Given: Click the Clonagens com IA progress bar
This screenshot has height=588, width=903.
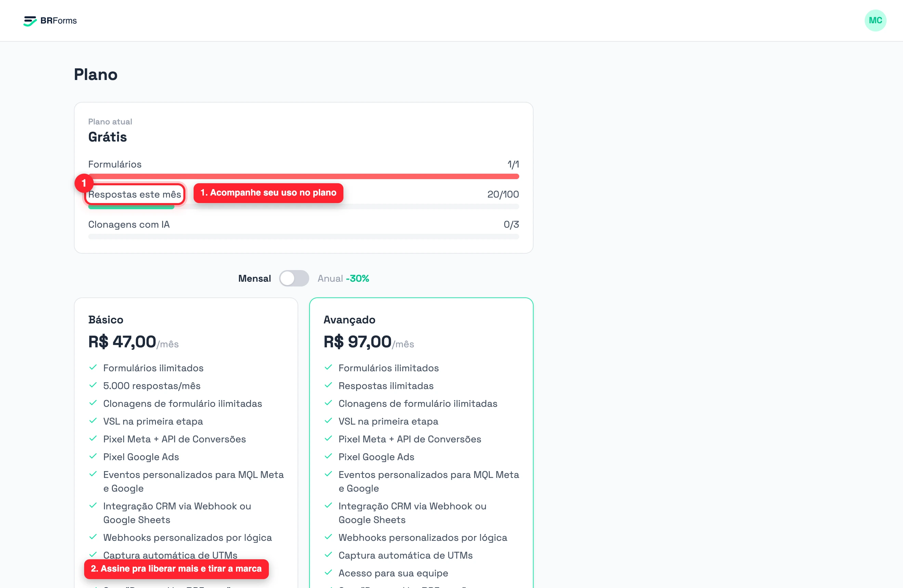Looking at the screenshot, I should coord(303,237).
